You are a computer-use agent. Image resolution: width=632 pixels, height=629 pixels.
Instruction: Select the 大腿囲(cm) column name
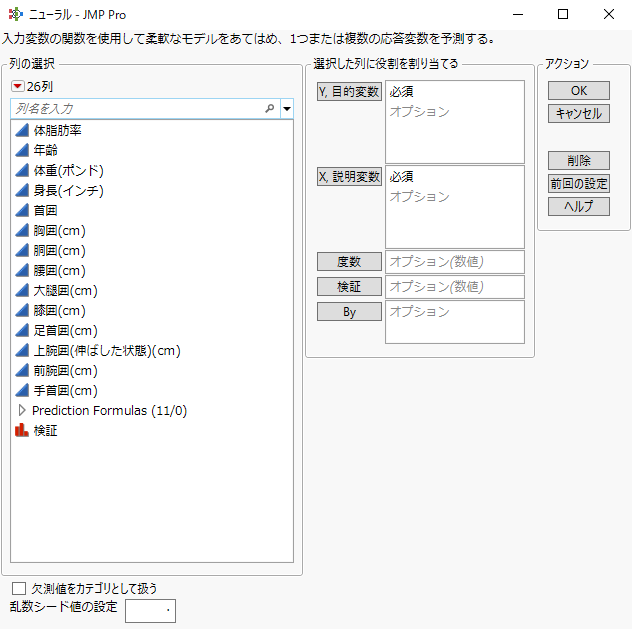click(x=66, y=291)
